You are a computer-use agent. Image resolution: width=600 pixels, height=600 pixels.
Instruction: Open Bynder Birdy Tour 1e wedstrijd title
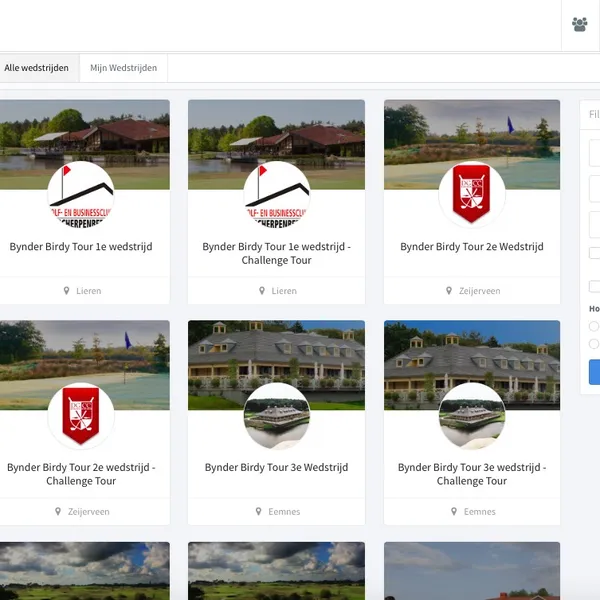point(81,246)
